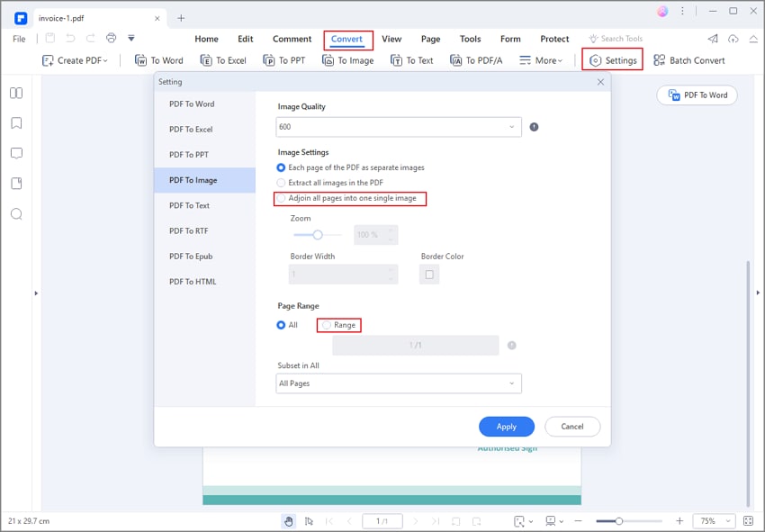Select PDF To Text settings
765x532 pixels.
[204, 205]
